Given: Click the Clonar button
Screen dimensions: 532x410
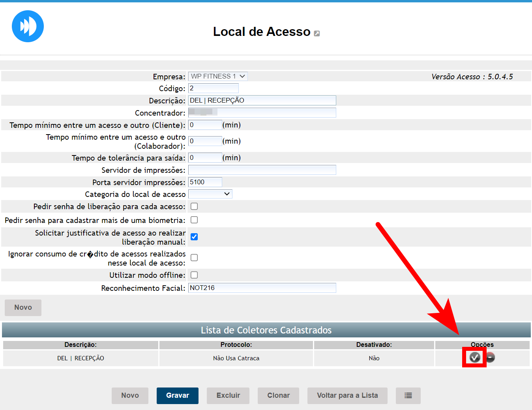Looking at the screenshot, I should pos(278,395).
